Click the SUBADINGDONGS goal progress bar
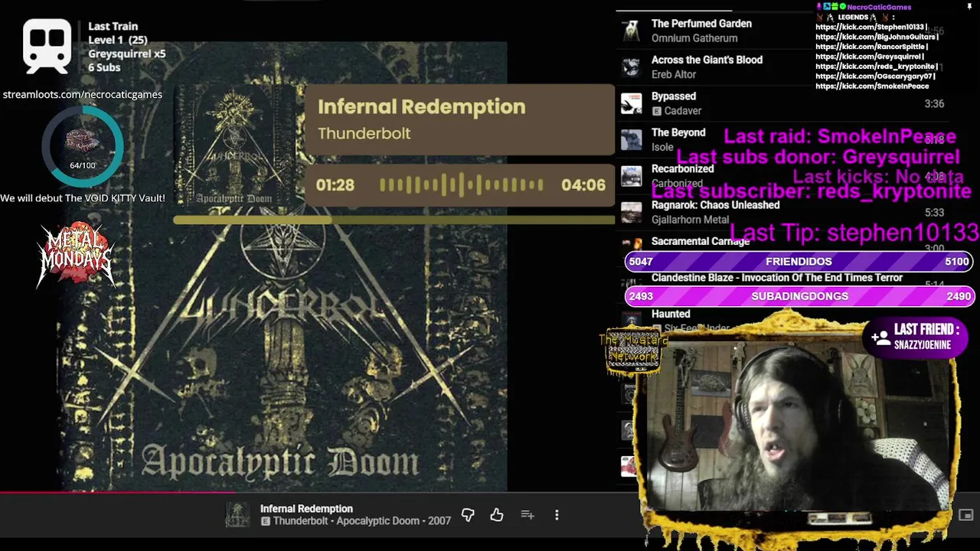The image size is (980, 551). point(799,296)
